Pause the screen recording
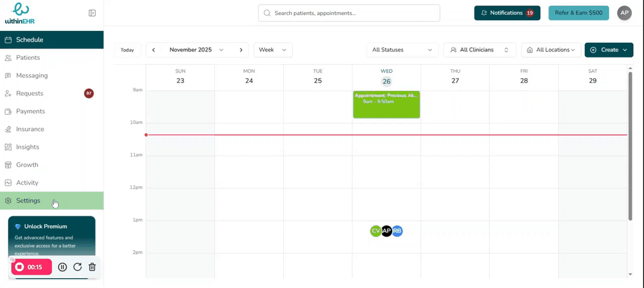This screenshot has height=288, width=644. click(62, 267)
